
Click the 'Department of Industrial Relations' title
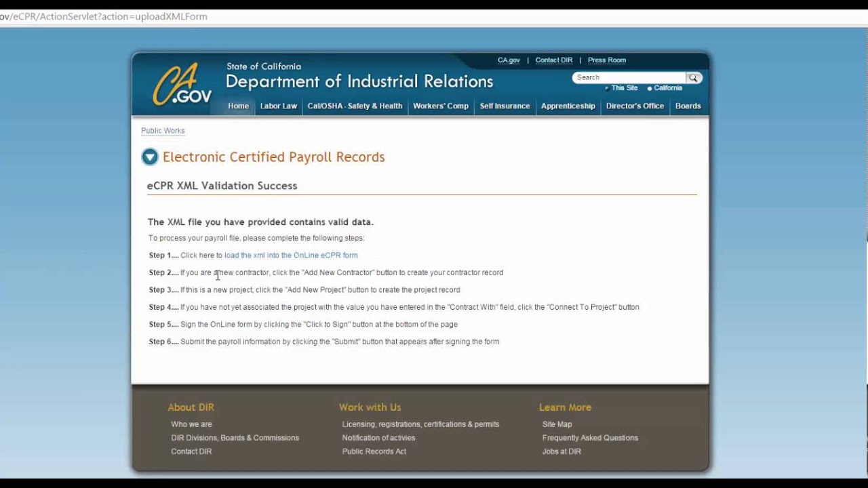click(359, 82)
